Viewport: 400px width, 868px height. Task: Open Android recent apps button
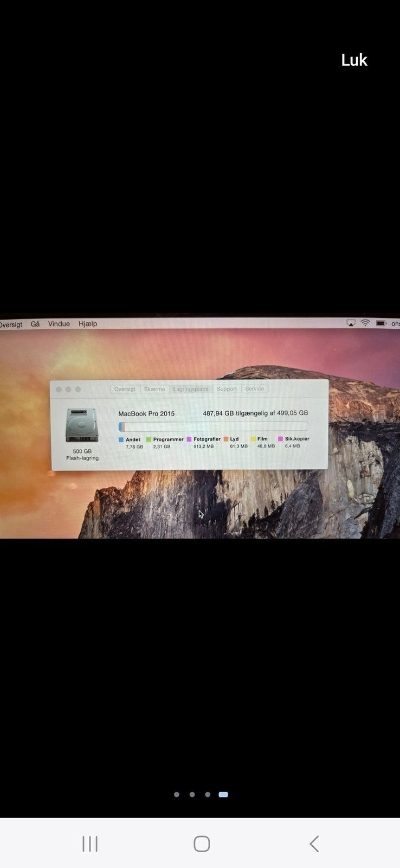pos(90,844)
